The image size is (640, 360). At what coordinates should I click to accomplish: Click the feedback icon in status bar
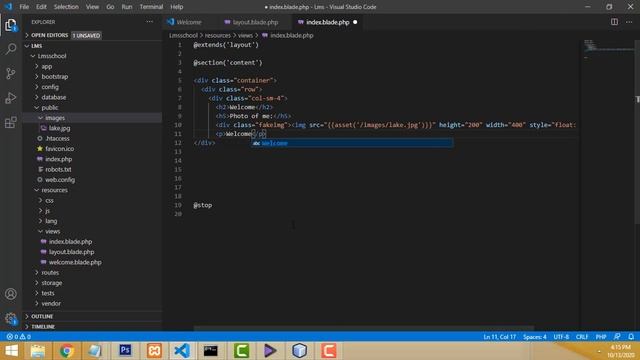click(617, 337)
